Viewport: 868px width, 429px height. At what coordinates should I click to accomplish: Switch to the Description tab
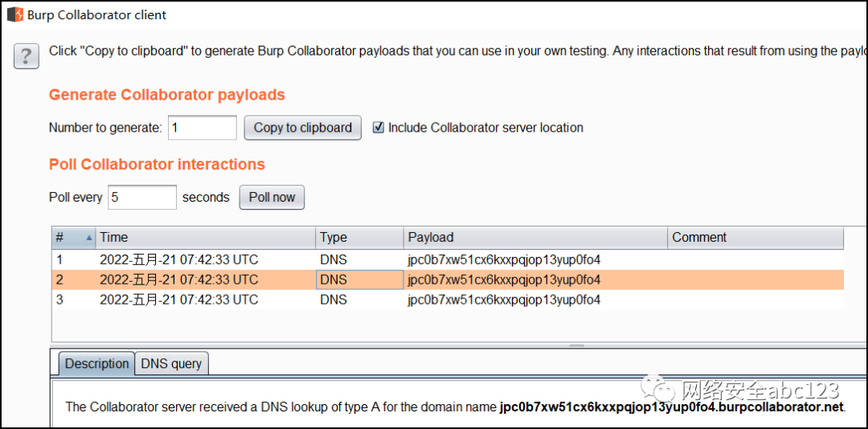pos(97,364)
